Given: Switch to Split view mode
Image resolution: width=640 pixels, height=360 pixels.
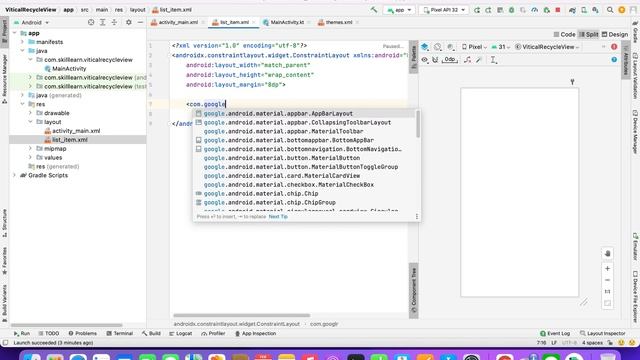Looking at the screenshot, I should (x=589, y=35).
